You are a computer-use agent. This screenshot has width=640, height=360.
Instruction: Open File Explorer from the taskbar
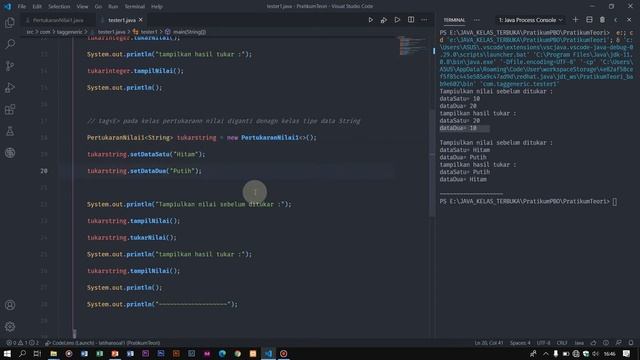[53, 353]
